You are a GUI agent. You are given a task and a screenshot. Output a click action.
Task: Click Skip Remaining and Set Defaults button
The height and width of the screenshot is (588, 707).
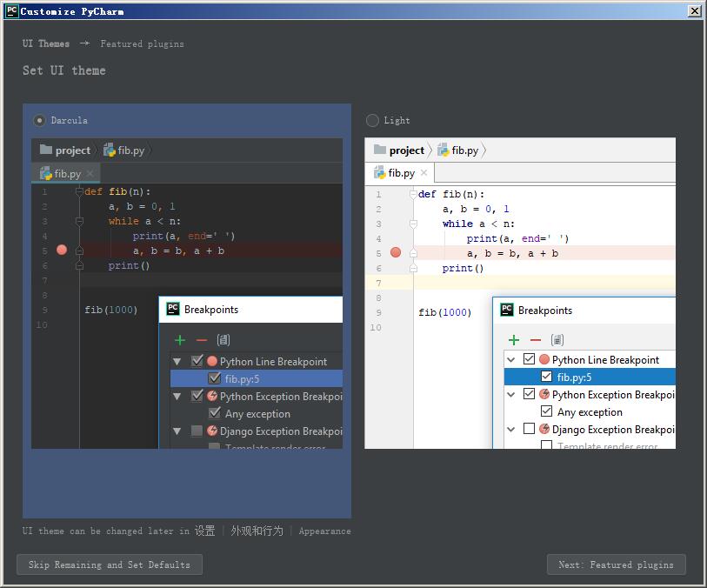(110, 565)
